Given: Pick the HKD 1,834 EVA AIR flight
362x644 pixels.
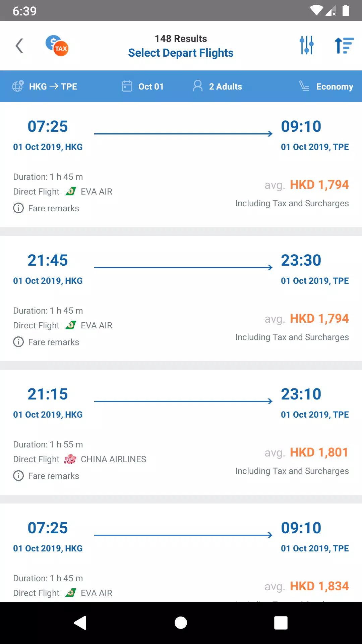Looking at the screenshot, I should (x=181, y=552).
